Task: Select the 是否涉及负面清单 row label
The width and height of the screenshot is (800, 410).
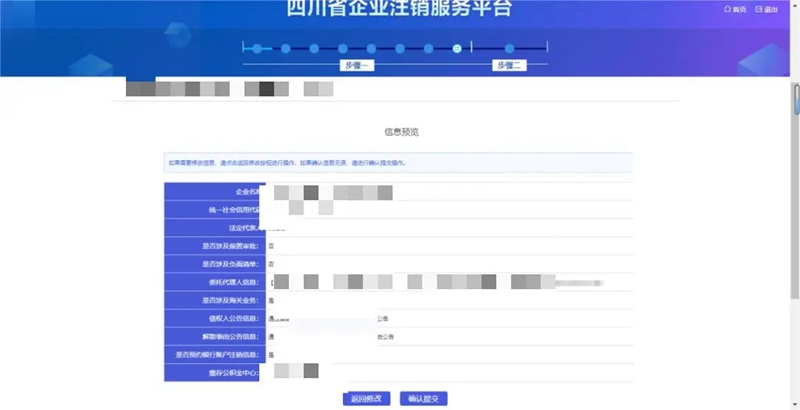Action: tap(215, 264)
